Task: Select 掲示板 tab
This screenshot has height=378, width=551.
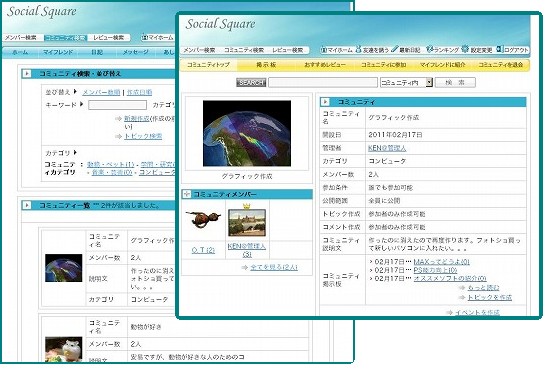Action: click(x=266, y=65)
